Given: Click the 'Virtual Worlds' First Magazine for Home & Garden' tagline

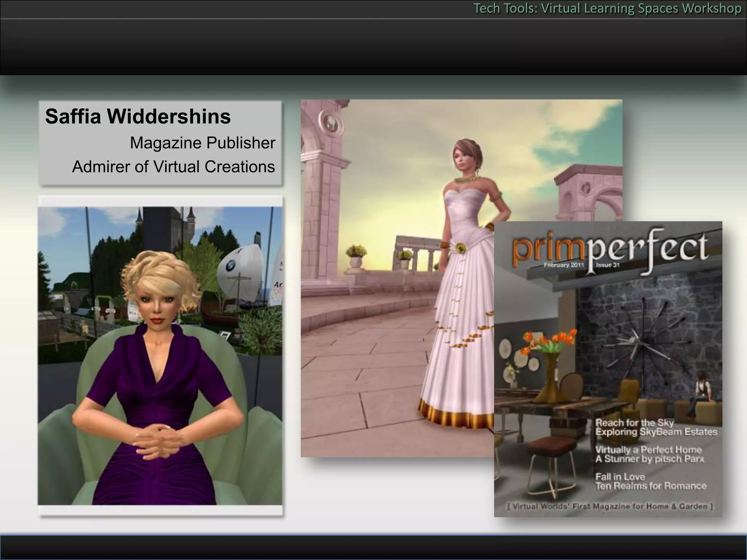Looking at the screenshot, I should point(610,506).
